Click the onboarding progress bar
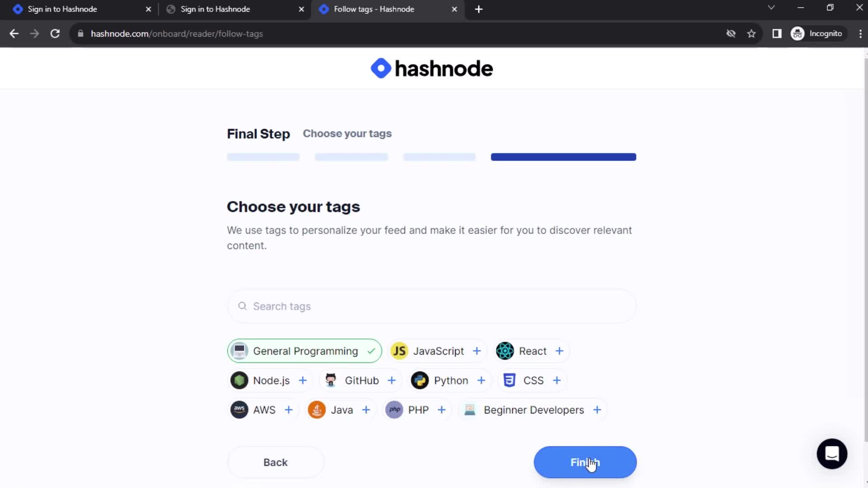Screen dimensions: 868x488 click(434, 157)
